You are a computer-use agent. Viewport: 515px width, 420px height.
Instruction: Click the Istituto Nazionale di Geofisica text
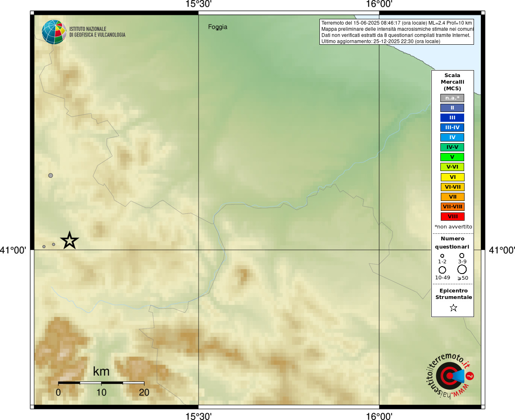tap(97, 32)
